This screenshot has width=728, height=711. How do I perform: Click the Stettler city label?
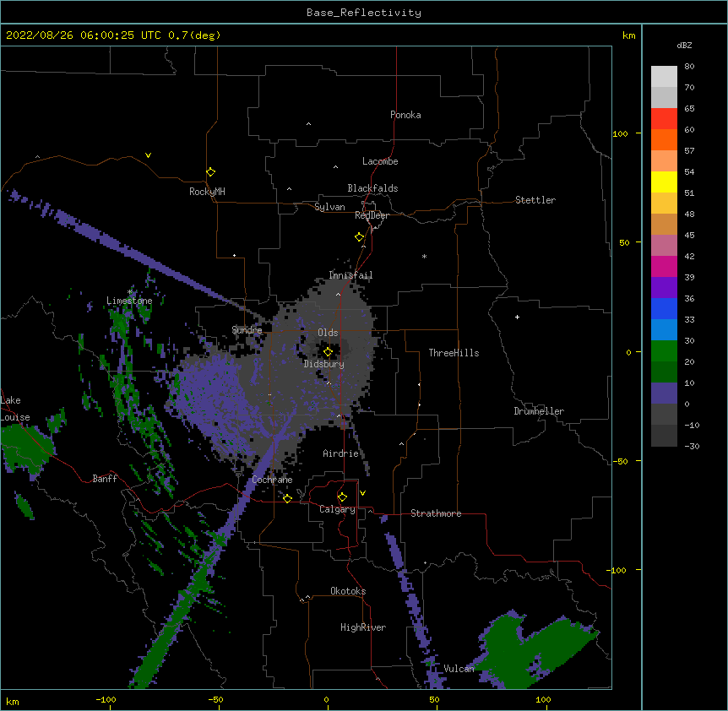coord(535,200)
